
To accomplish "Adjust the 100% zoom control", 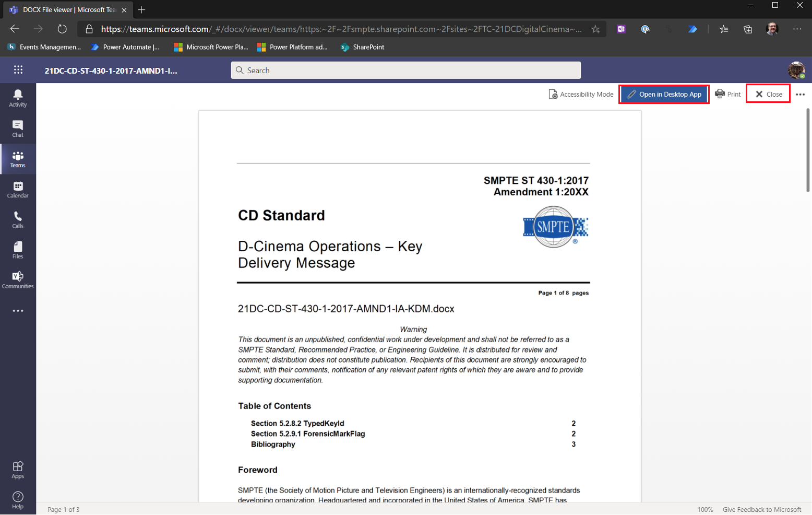I will (x=705, y=509).
